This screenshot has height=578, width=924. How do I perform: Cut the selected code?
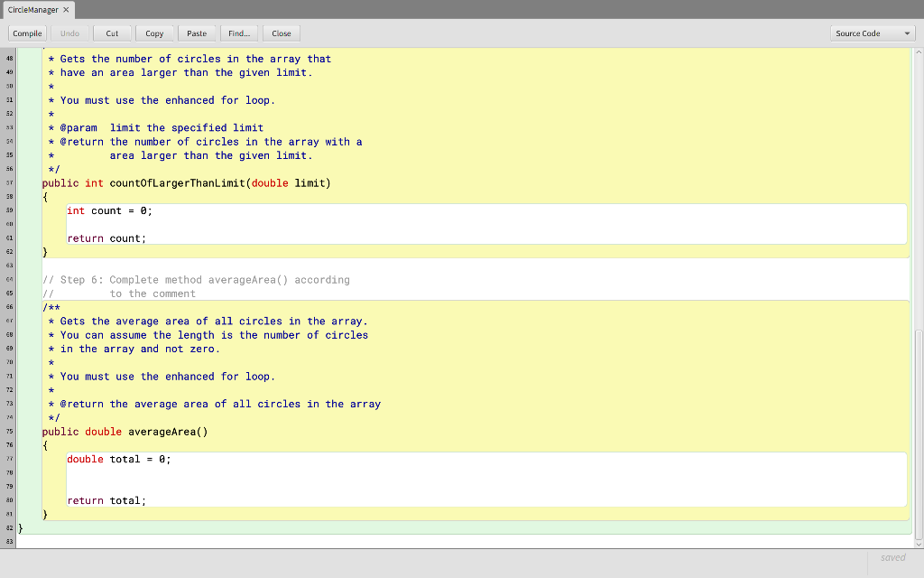(x=112, y=33)
